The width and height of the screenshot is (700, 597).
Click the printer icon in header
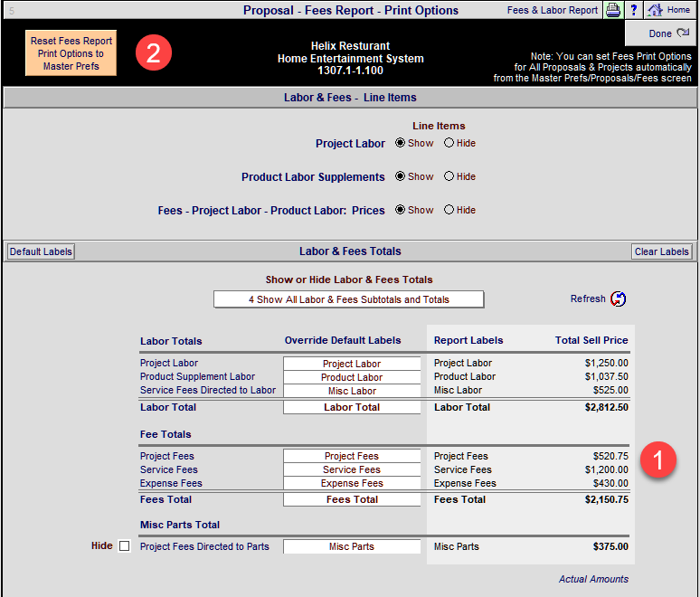[x=613, y=10]
